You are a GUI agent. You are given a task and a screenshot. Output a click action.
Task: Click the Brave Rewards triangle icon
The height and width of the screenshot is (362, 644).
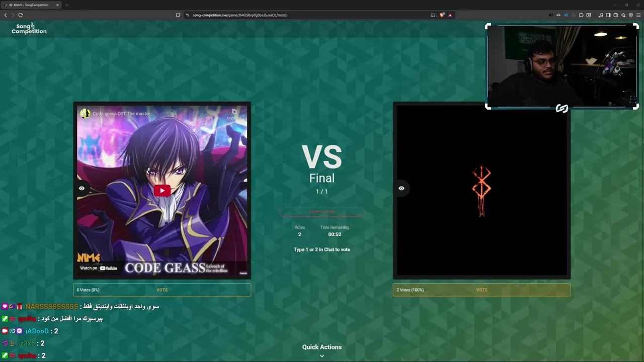pyautogui.click(x=450, y=15)
